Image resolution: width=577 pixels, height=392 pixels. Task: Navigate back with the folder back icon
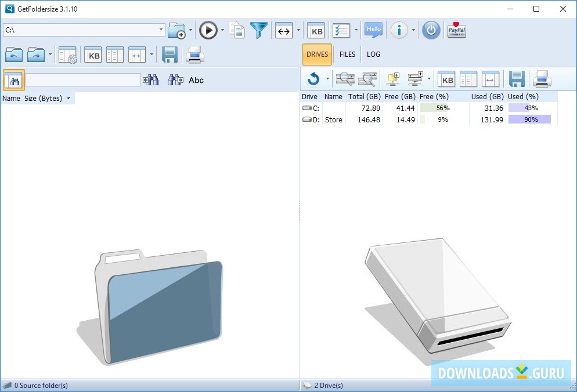click(x=14, y=55)
